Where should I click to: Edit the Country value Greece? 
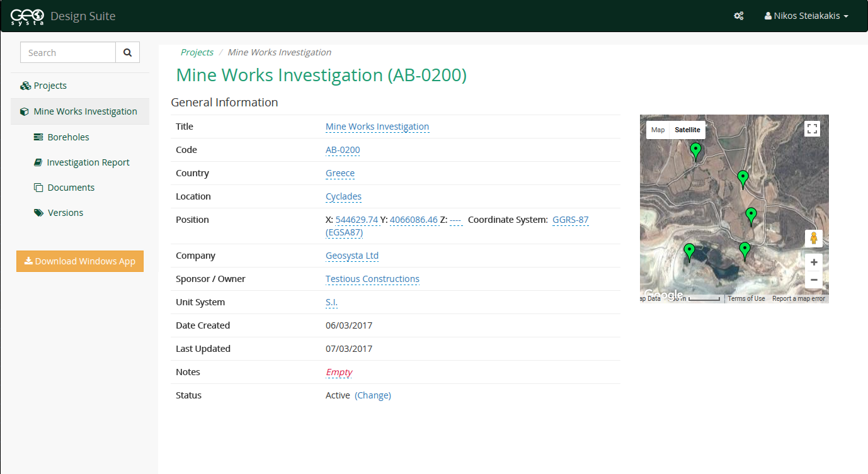[x=340, y=173]
